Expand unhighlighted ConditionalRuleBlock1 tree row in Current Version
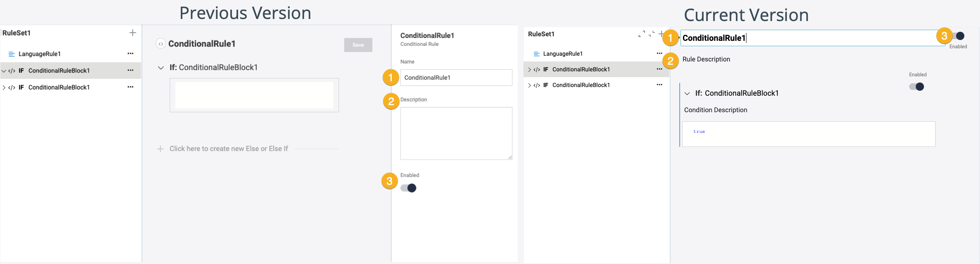Viewport: 980px width, 264px height. tap(529, 85)
